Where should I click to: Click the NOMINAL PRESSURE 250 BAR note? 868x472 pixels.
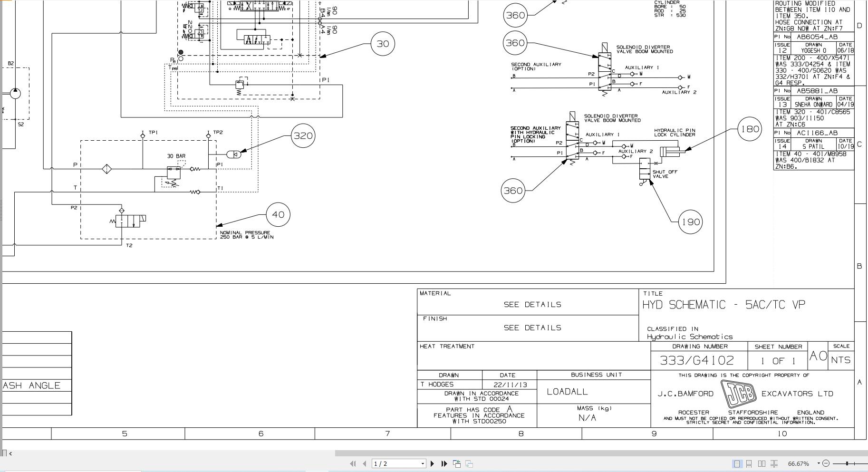pos(247,235)
